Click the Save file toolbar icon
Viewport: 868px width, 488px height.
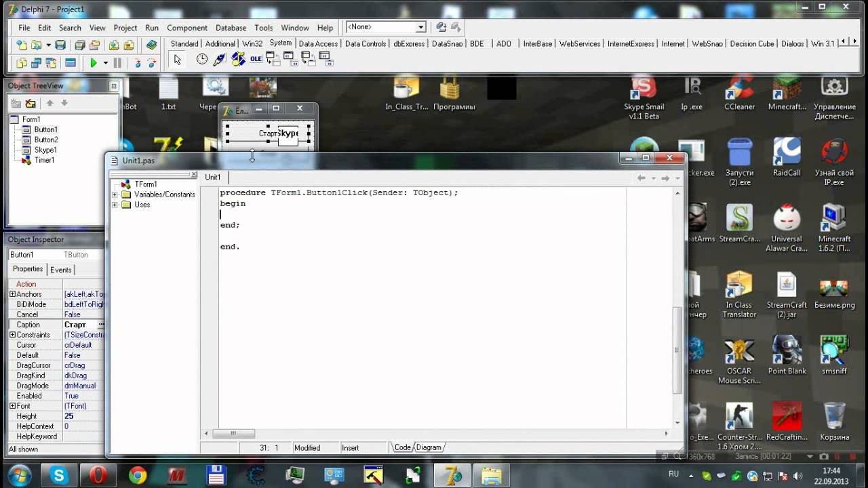coord(60,45)
